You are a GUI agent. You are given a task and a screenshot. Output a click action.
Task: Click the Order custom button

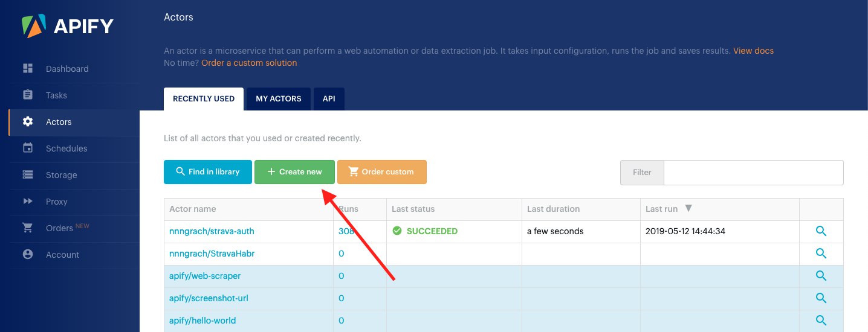click(382, 172)
